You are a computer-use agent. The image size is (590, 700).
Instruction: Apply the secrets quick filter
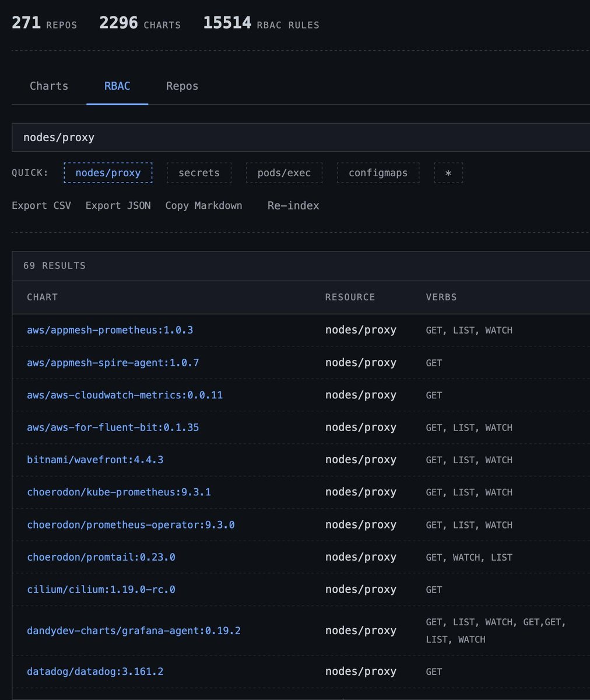[199, 173]
